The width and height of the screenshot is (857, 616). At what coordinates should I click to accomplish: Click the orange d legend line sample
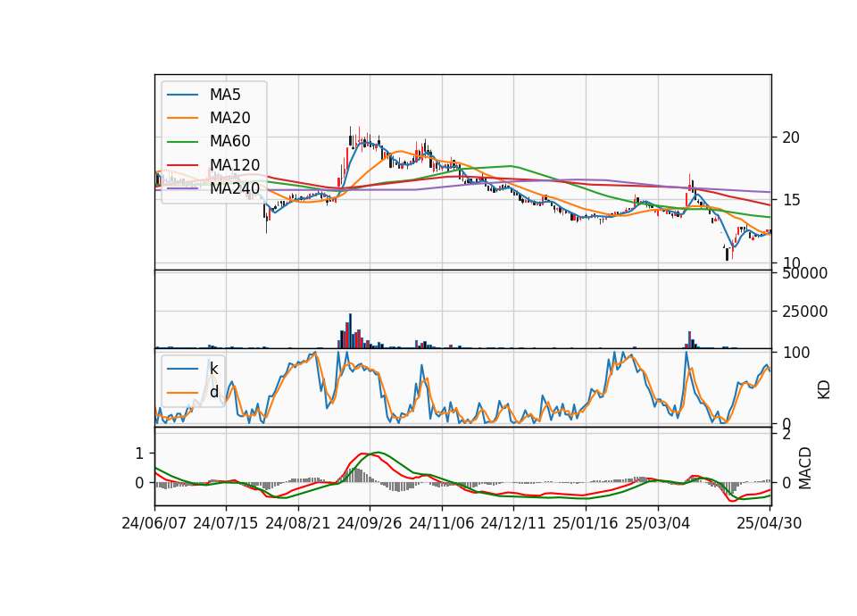(182, 392)
